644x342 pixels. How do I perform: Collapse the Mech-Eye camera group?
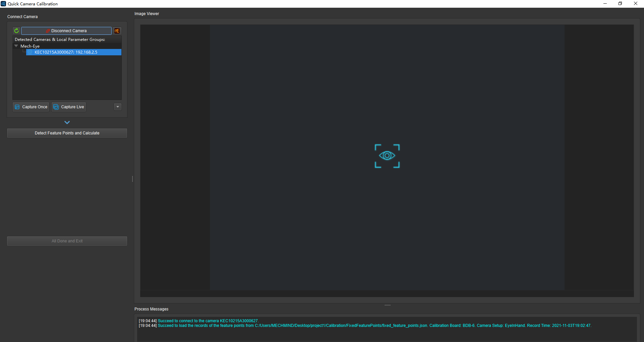pos(16,46)
